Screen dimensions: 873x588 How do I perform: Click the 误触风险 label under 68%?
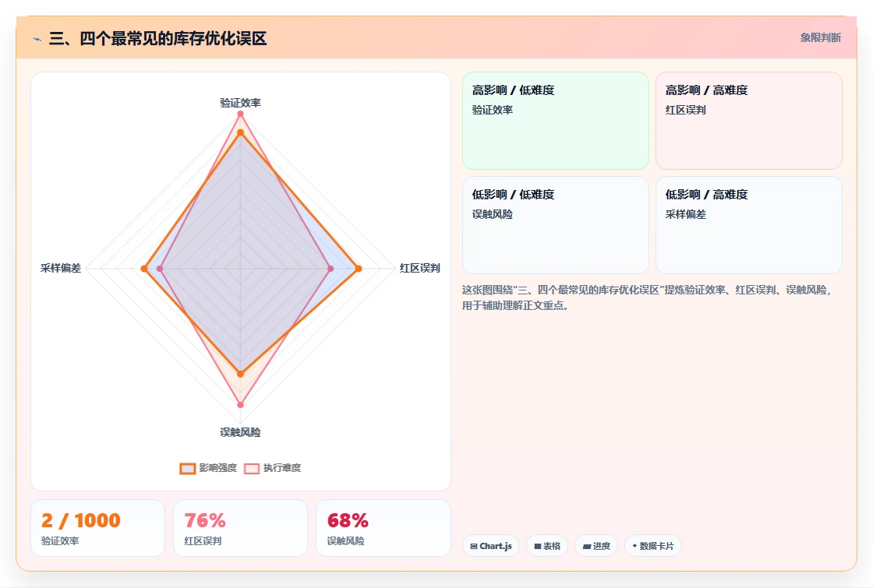[x=345, y=540]
